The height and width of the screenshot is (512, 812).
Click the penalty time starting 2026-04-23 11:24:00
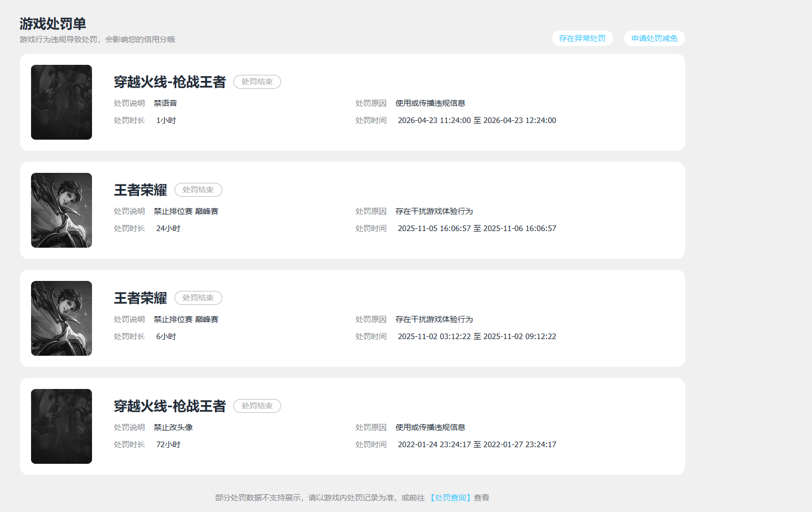click(477, 120)
